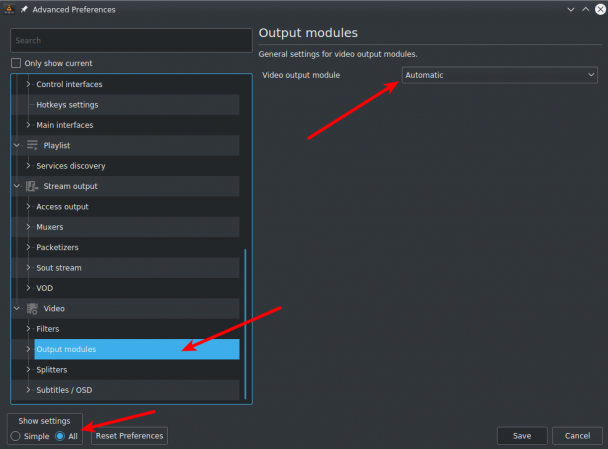This screenshot has width=608, height=449.
Task: Select the Simple settings radio button
Action: tap(16, 436)
